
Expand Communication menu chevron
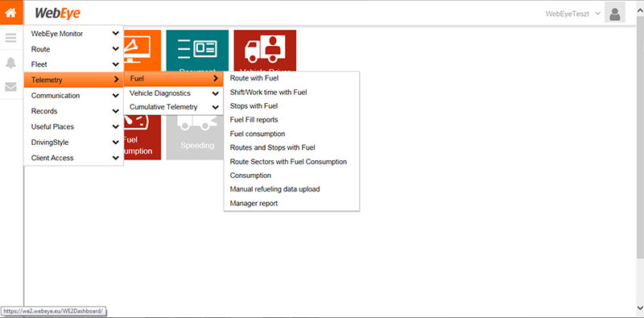[115, 95]
